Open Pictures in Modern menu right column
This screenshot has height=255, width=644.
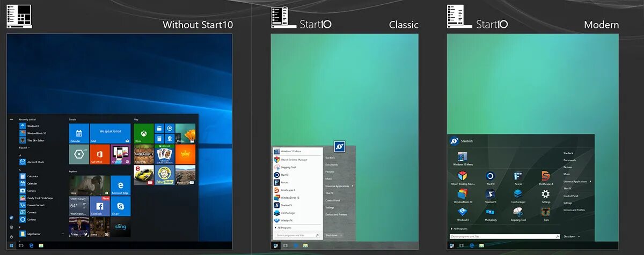coord(568,167)
